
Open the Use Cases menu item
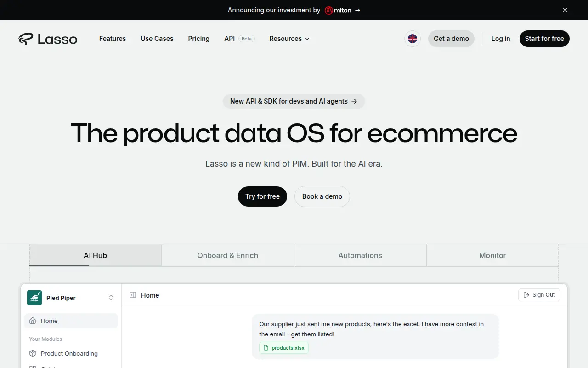coord(157,39)
